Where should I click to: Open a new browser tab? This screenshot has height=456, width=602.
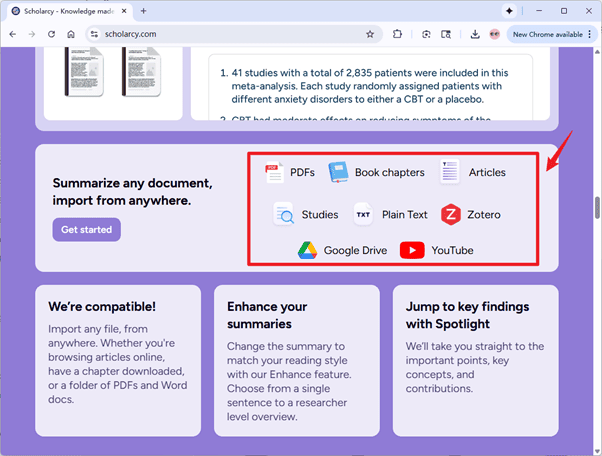point(144,11)
